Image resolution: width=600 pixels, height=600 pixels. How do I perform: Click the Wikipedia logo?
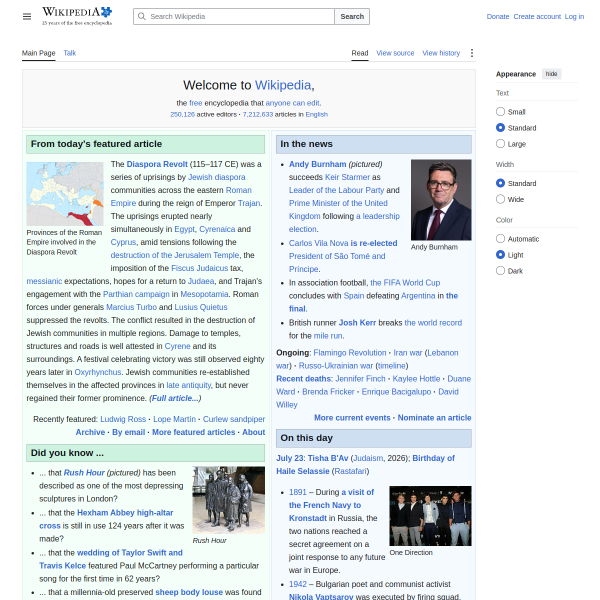[x=77, y=16]
